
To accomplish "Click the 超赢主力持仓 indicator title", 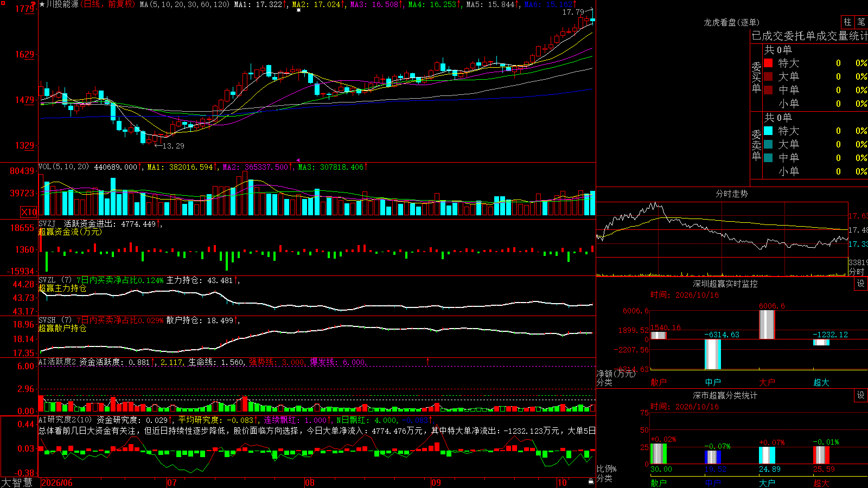I will pyautogui.click(x=62, y=288).
